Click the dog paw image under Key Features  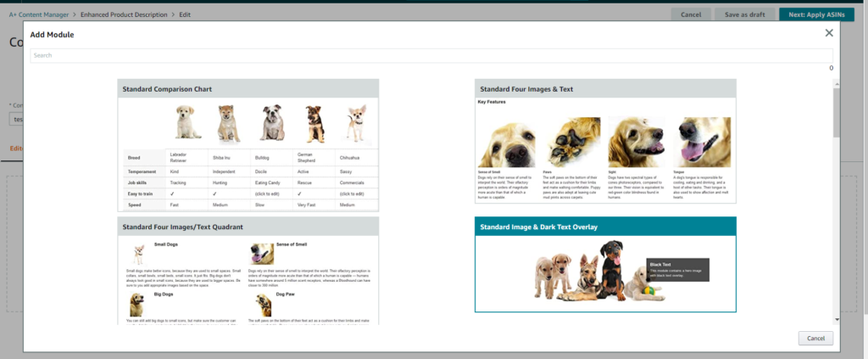point(572,142)
